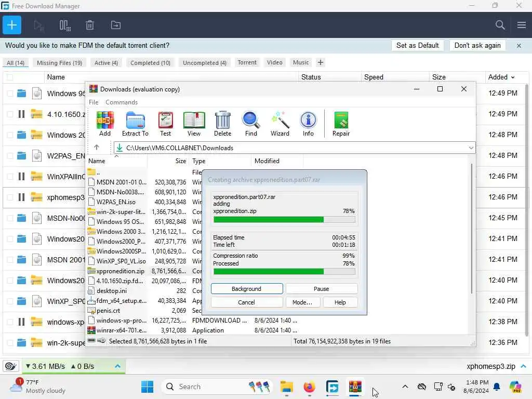Click WinRAR Find icon

[x=251, y=124]
